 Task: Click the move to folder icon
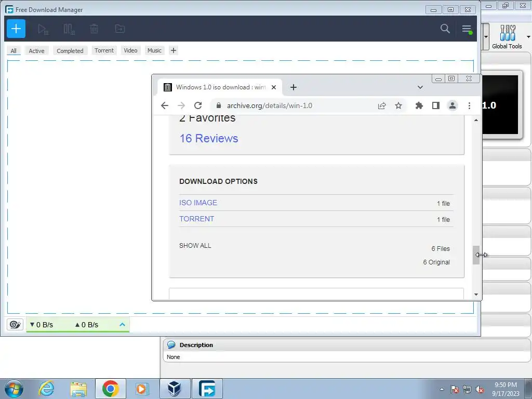point(120,29)
